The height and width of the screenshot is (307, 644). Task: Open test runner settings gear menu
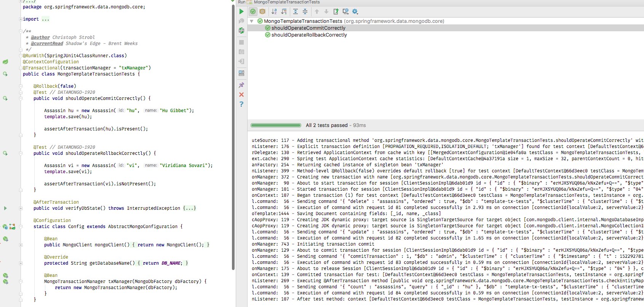pyautogui.click(x=355, y=11)
